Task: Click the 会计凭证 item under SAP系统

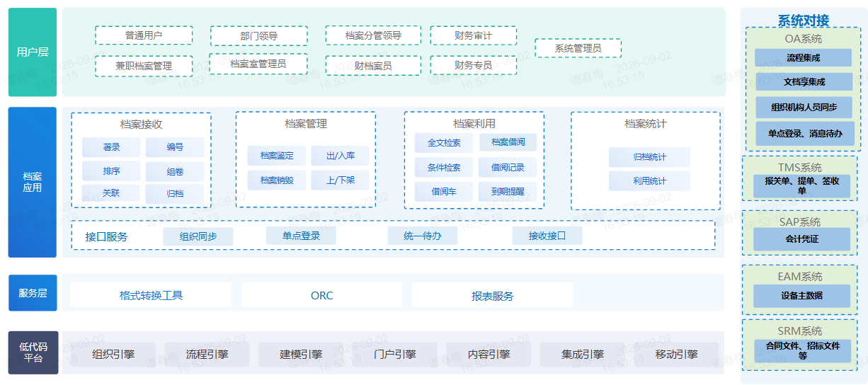Action: point(801,239)
